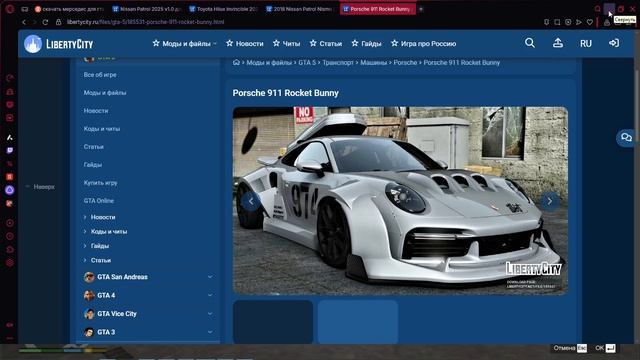Open the chat bubbles icon
The image size is (640, 360).
626,137
